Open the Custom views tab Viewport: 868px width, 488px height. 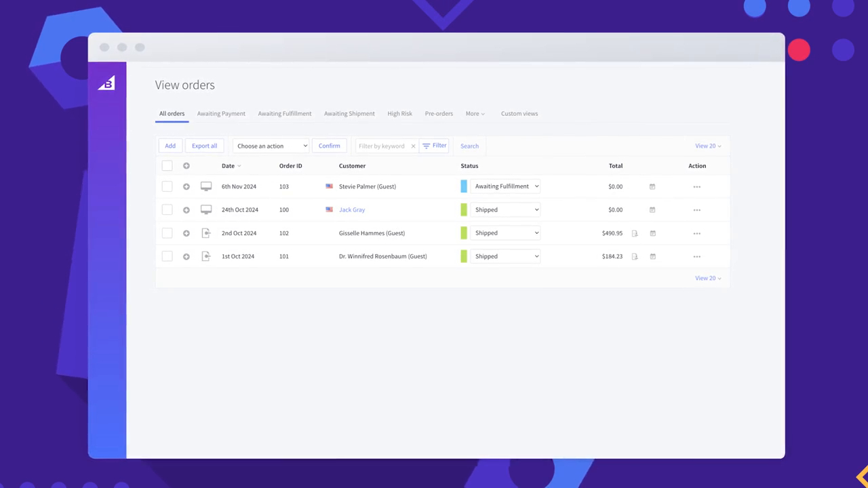519,114
